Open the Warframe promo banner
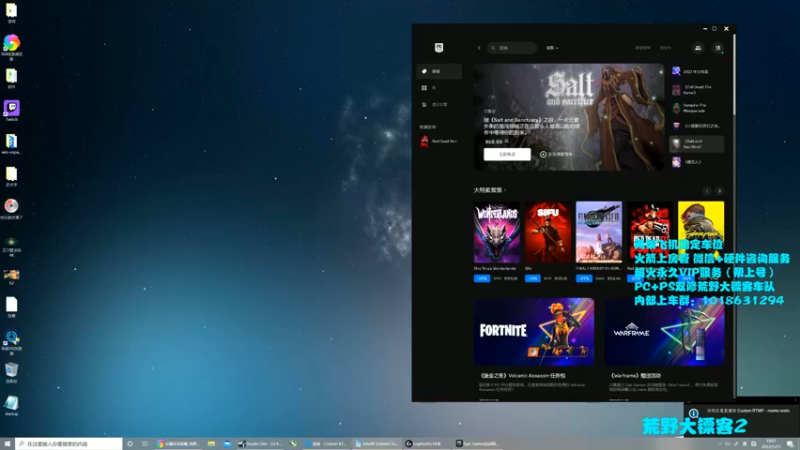 click(664, 332)
